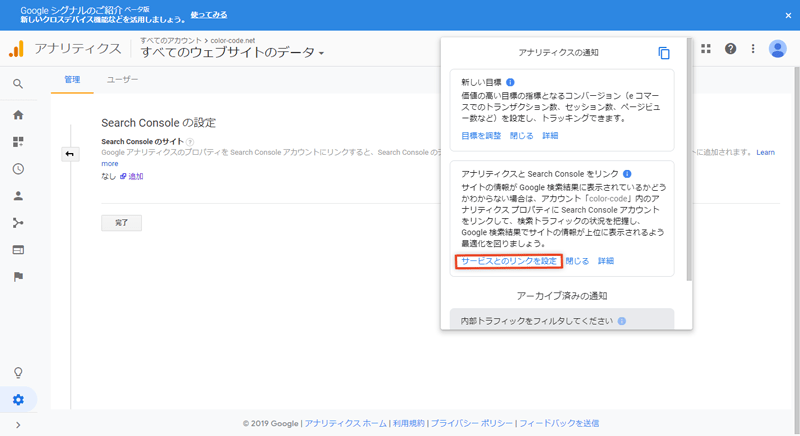Viewport: 800px width, 436px height.
Task: Switch to the 管理 tab
Action: click(72, 80)
